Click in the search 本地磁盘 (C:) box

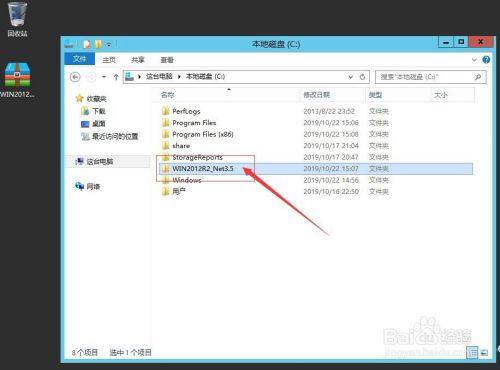[x=426, y=77]
